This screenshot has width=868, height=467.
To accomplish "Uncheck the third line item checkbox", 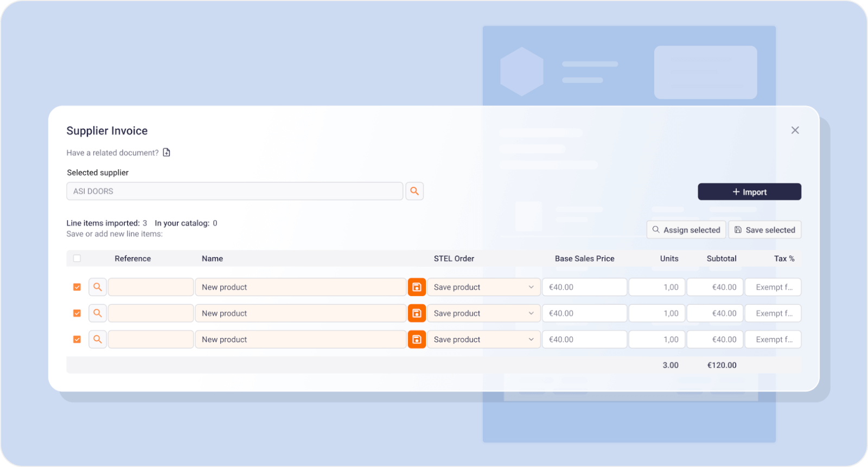I will [x=77, y=339].
